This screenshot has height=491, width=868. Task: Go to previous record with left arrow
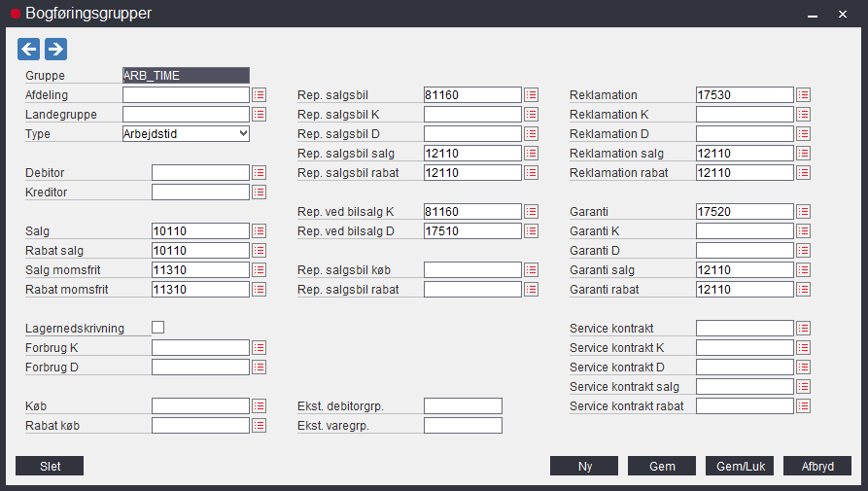tap(29, 50)
